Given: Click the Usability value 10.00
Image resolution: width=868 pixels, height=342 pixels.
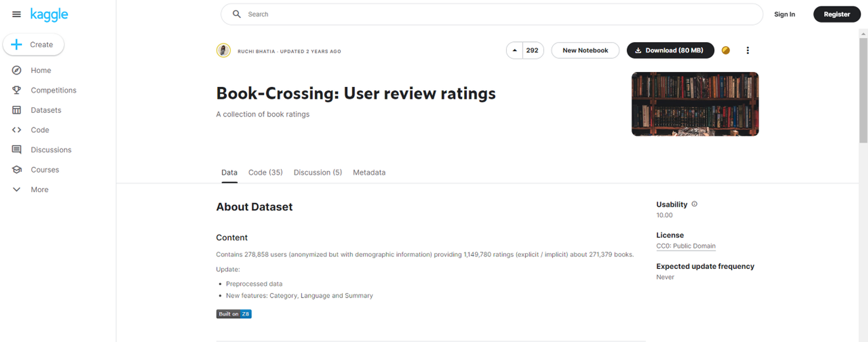Looking at the screenshot, I should (664, 215).
